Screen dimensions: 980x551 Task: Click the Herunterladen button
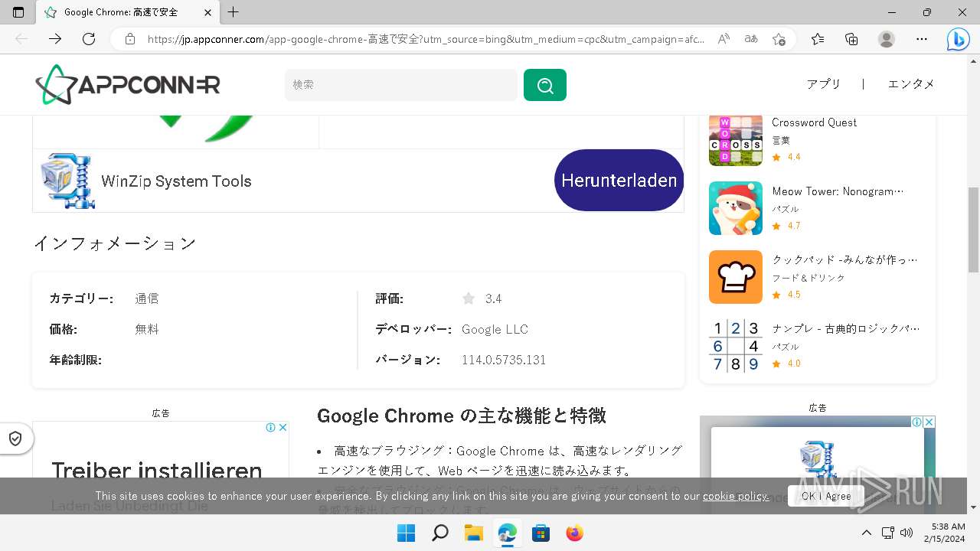click(619, 181)
